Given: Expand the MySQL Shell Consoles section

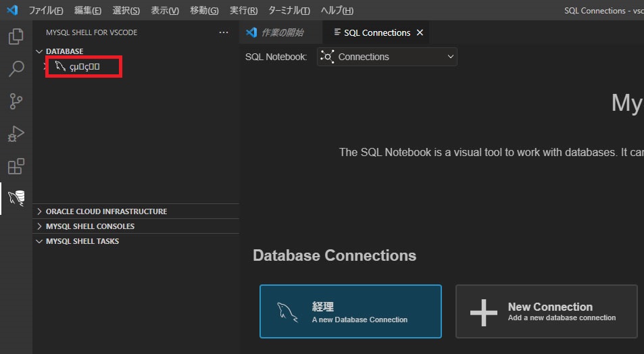Looking at the screenshot, I should coord(90,226).
